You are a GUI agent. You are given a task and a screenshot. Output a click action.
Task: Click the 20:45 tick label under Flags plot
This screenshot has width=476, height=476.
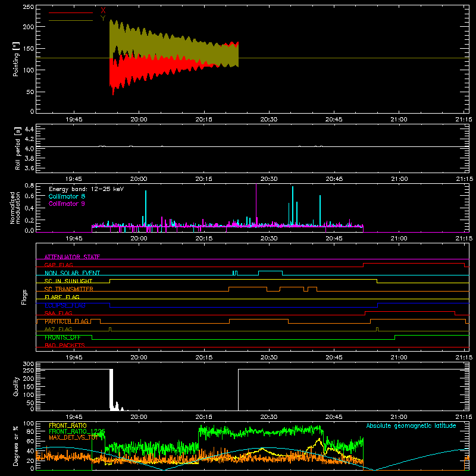(334, 358)
